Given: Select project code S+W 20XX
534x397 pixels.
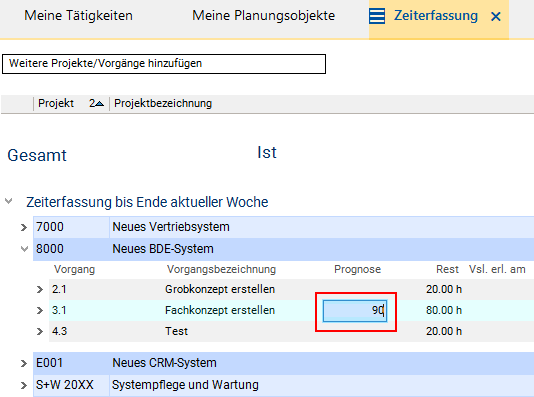Looking at the screenshot, I should click(65, 385).
